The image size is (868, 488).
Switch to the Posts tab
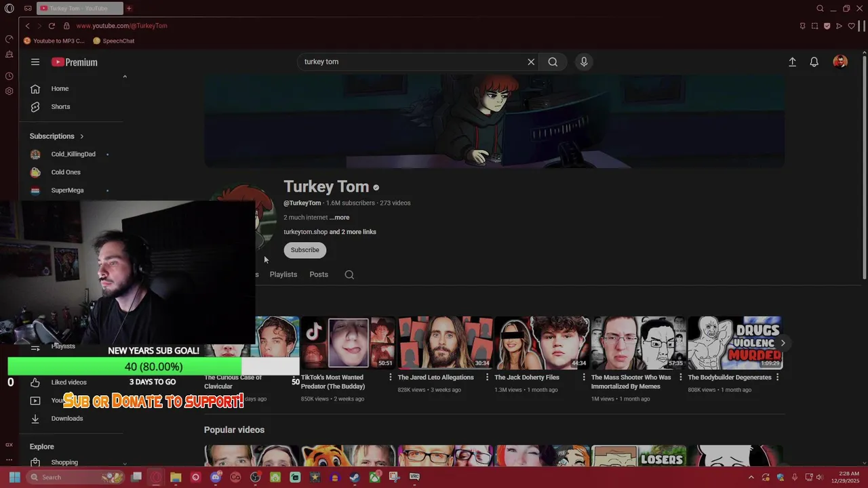[319, 274]
